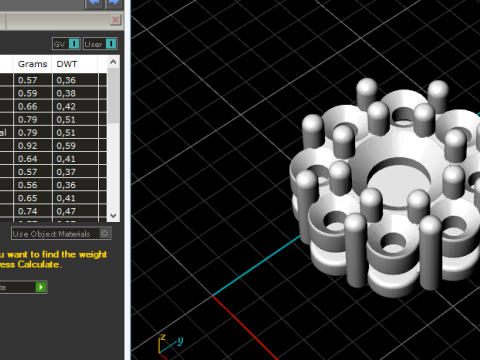Select the 0.74 grams cell
Screen dimensions: 480x360
pos(33,211)
